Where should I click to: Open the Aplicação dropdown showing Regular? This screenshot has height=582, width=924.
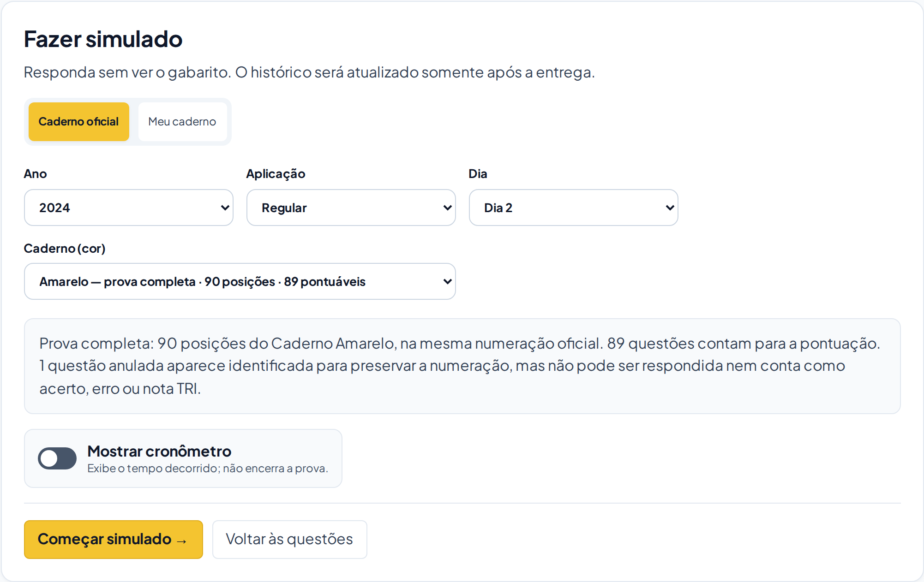coord(351,208)
